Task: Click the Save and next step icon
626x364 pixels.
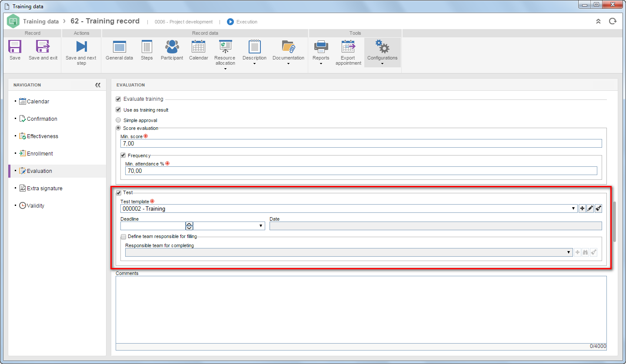Action: coord(81,46)
